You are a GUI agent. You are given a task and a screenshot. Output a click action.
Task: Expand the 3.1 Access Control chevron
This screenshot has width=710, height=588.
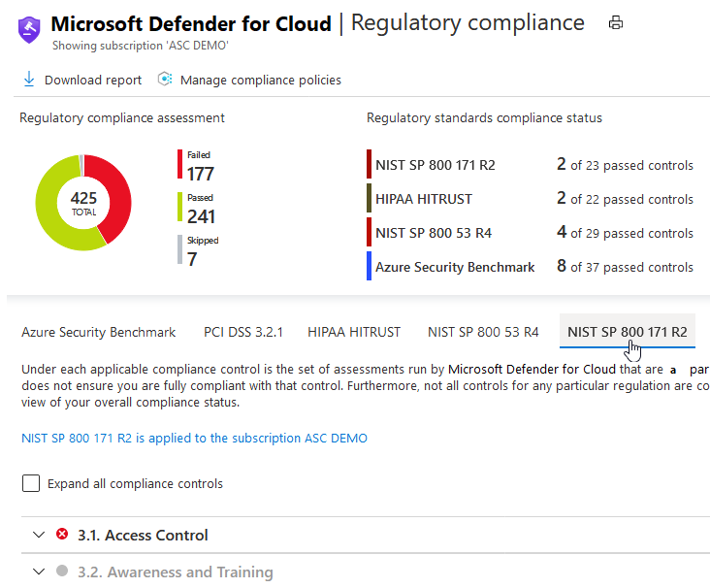[x=39, y=535]
